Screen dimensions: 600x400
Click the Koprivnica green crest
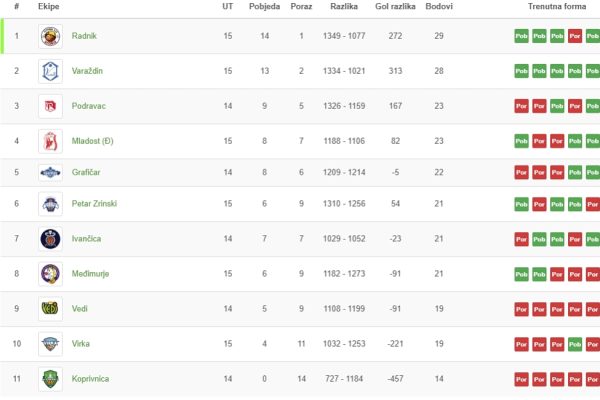click(51, 379)
